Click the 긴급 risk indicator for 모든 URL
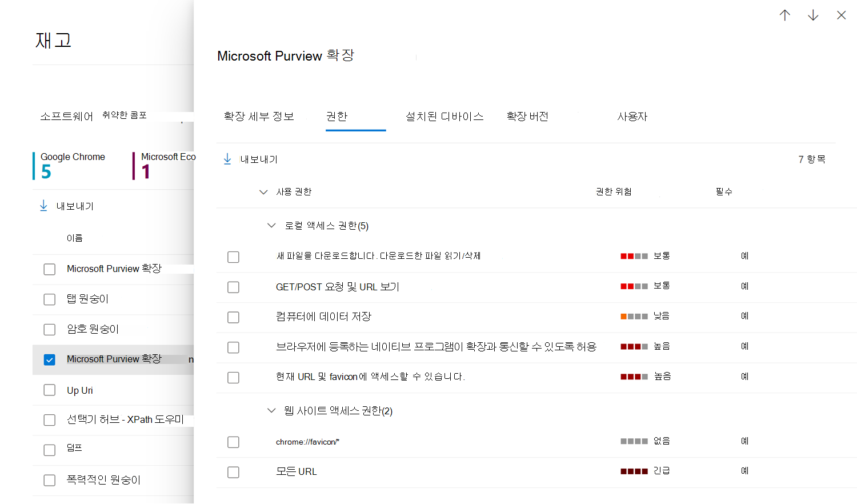 pos(646,471)
